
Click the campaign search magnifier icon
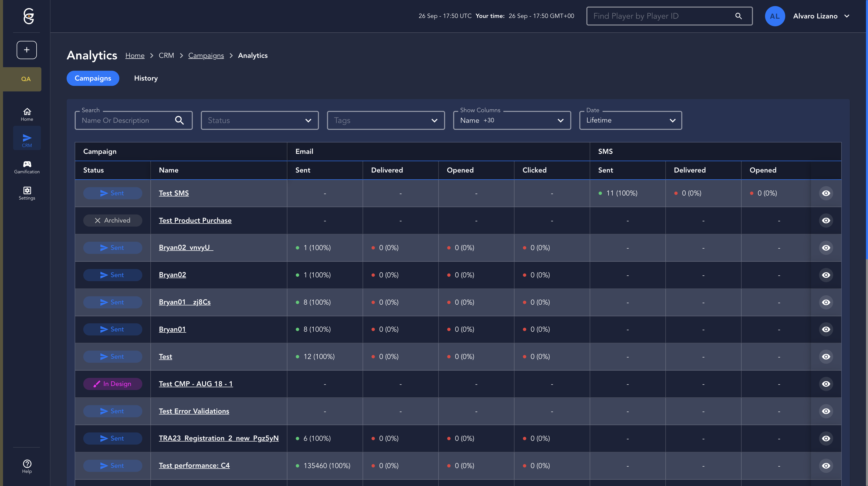click(179, 120)
